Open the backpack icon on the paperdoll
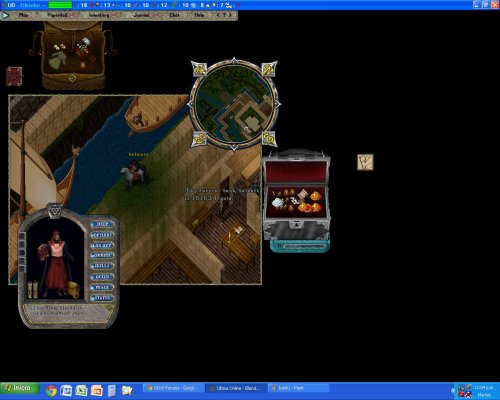This screenshot has height=400, width=500. 74,289
